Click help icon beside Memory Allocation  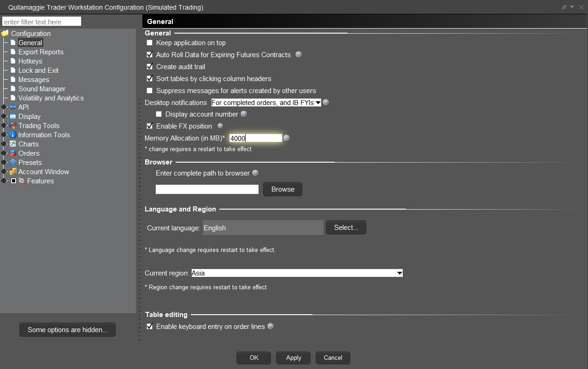(287, 138)
